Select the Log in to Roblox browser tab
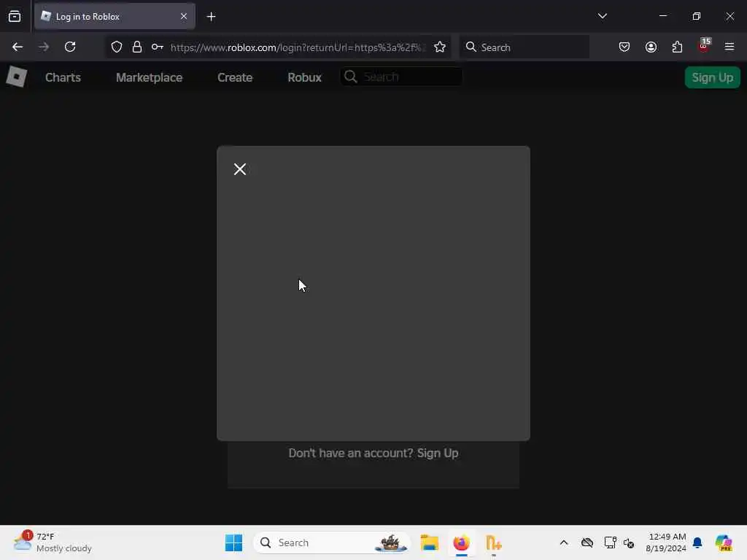 coord(115,16)
